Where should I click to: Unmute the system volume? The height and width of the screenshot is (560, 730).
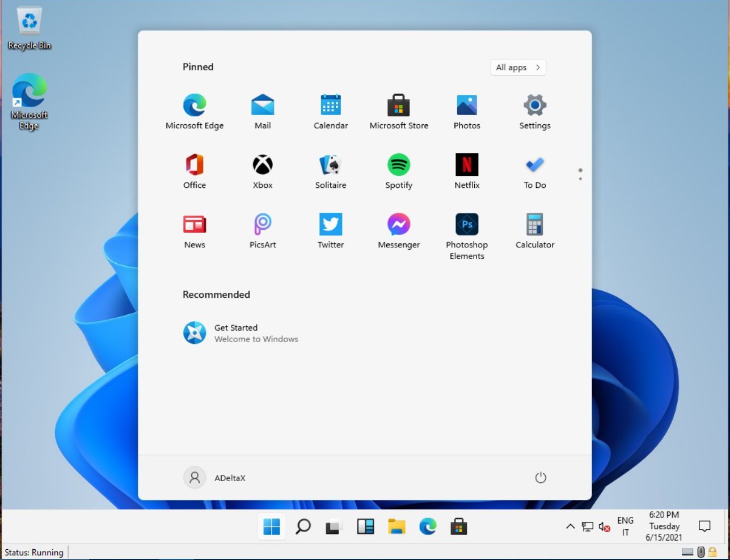(604, 527)
